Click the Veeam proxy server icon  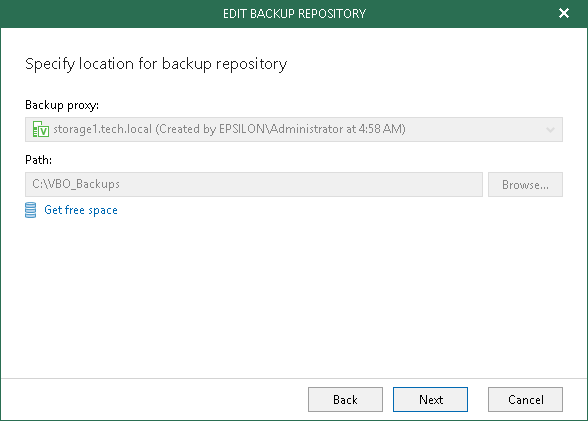pos(41,129)
